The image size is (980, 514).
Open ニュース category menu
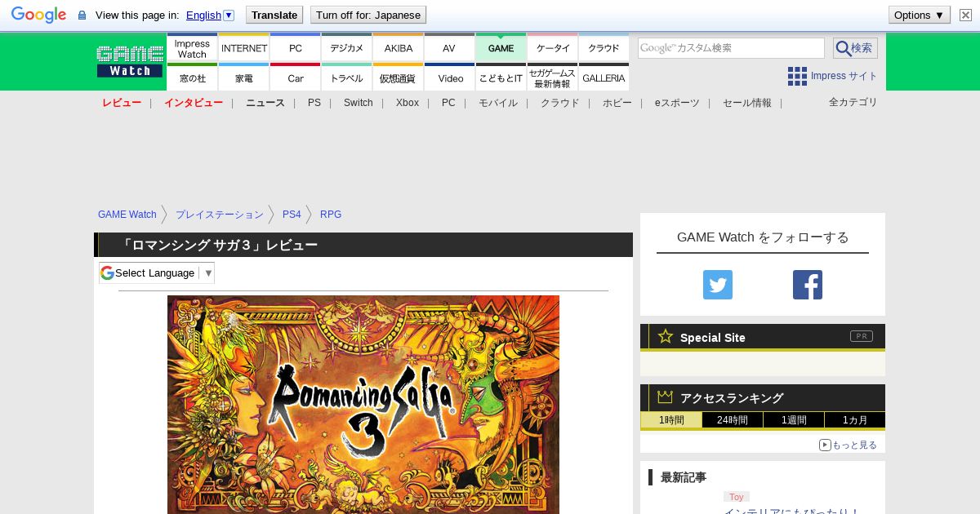pyautogui.click(x=265, y=103)
